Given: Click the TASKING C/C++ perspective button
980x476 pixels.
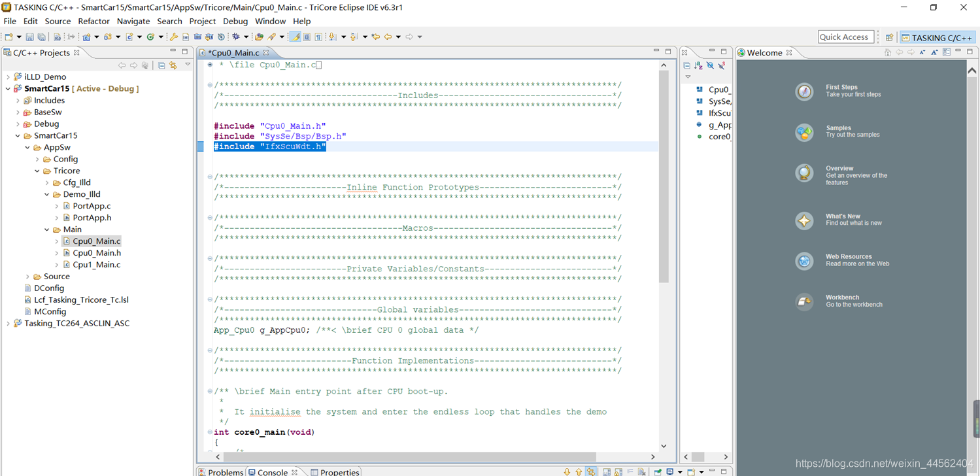Looking at the screenshot, I should point(937,37).
